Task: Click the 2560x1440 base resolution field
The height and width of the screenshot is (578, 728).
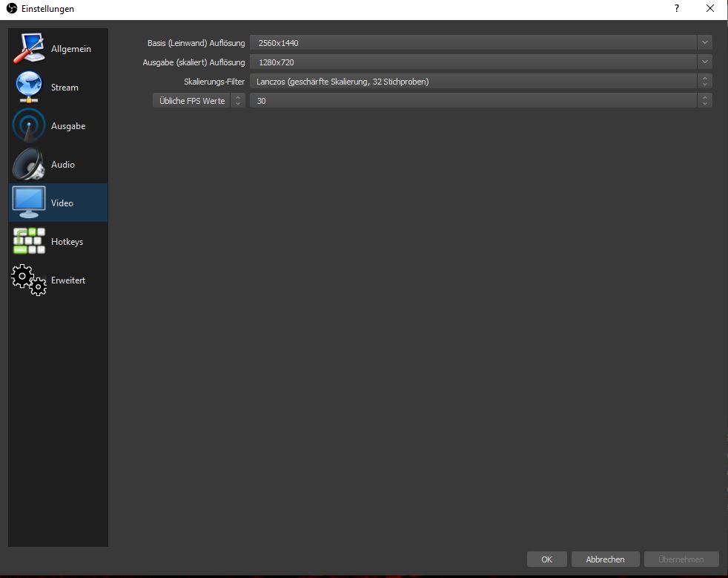Action: (473, 43)
